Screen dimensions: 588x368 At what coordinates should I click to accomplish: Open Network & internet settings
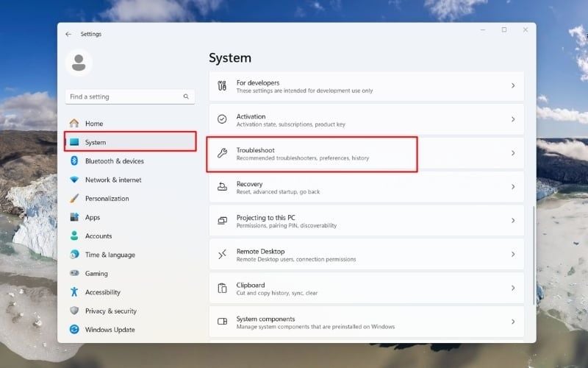(x=130, y=180)
